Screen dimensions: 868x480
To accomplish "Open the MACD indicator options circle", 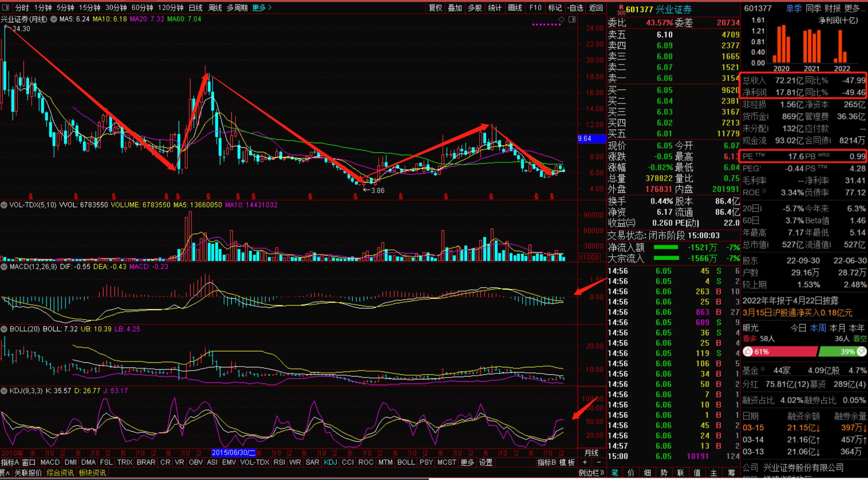I will click(x=4, y=266).
